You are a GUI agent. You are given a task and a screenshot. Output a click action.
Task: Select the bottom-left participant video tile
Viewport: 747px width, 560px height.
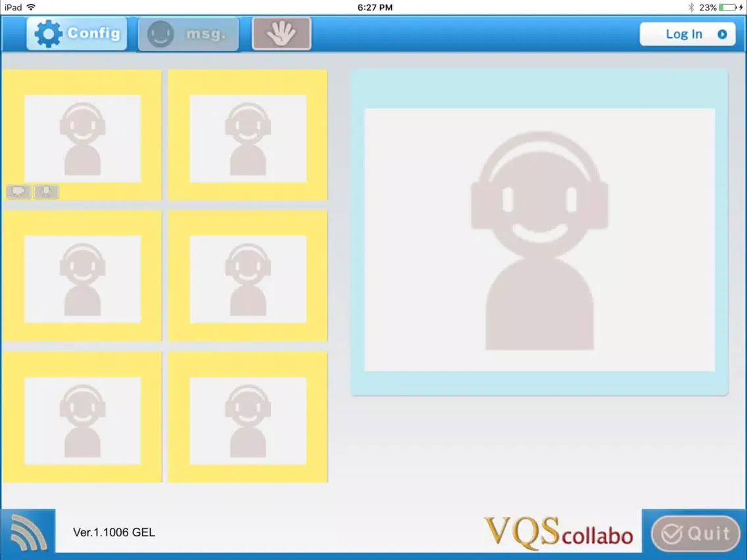pos(82,417)
